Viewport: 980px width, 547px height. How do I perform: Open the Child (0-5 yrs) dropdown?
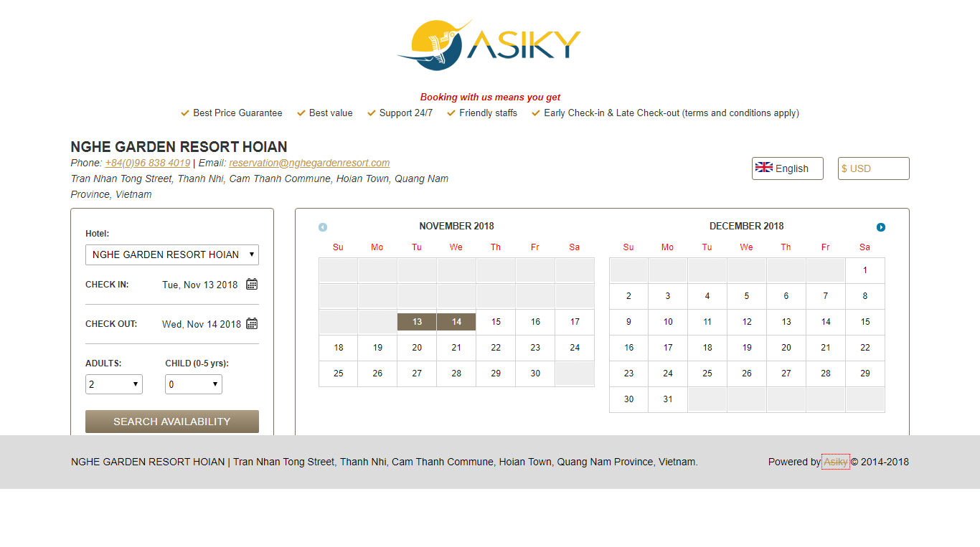(193, 384)
